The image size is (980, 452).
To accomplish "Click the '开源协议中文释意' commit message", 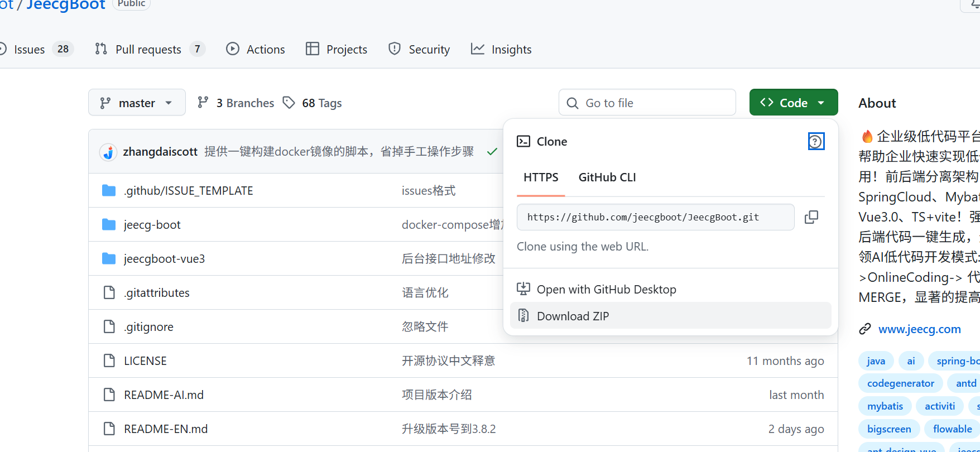I will [449, 361].
